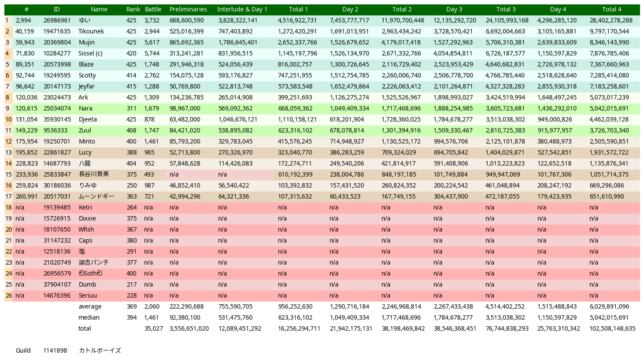This screenshot has height=361, width=644.
Task: Click the Rank column header
Action: pyautogui.click(x=133, y=9)
